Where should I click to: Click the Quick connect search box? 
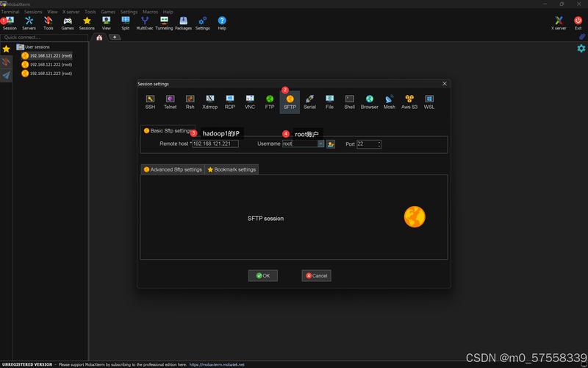point(44,38)
